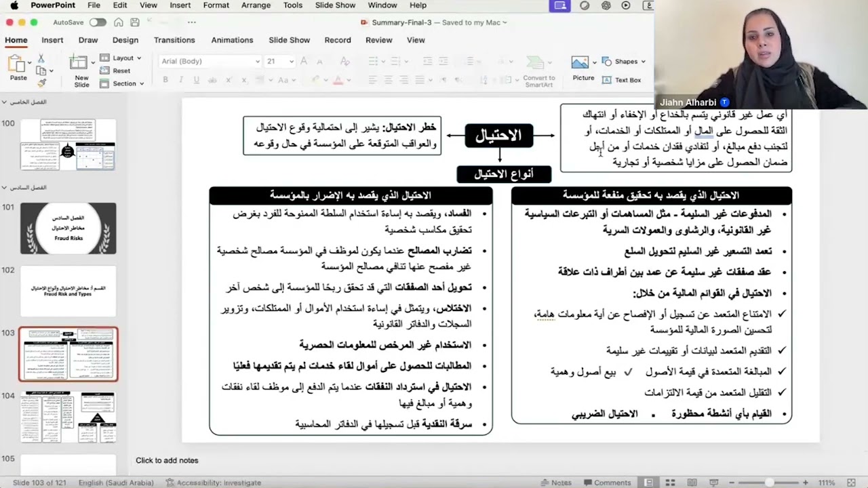Click Align Left icon
The image size is (868, 488).
(x=373, y=80)
